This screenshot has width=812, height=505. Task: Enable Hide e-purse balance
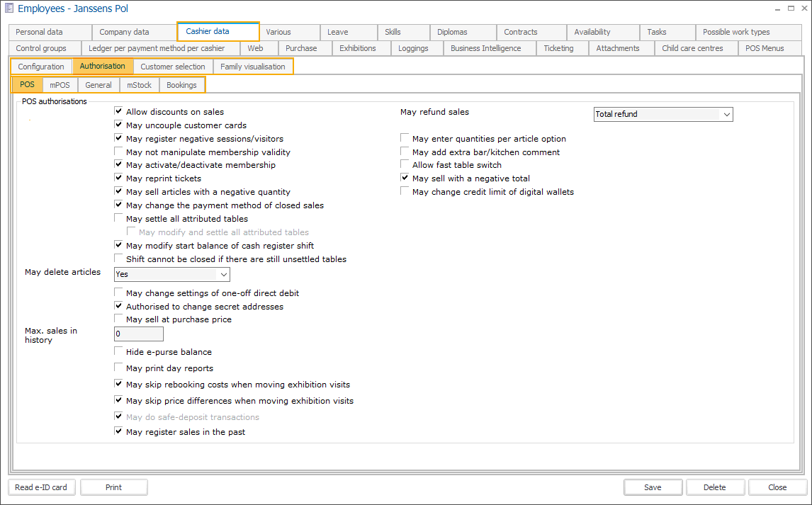pyautogui.click(x=118, y=351)
